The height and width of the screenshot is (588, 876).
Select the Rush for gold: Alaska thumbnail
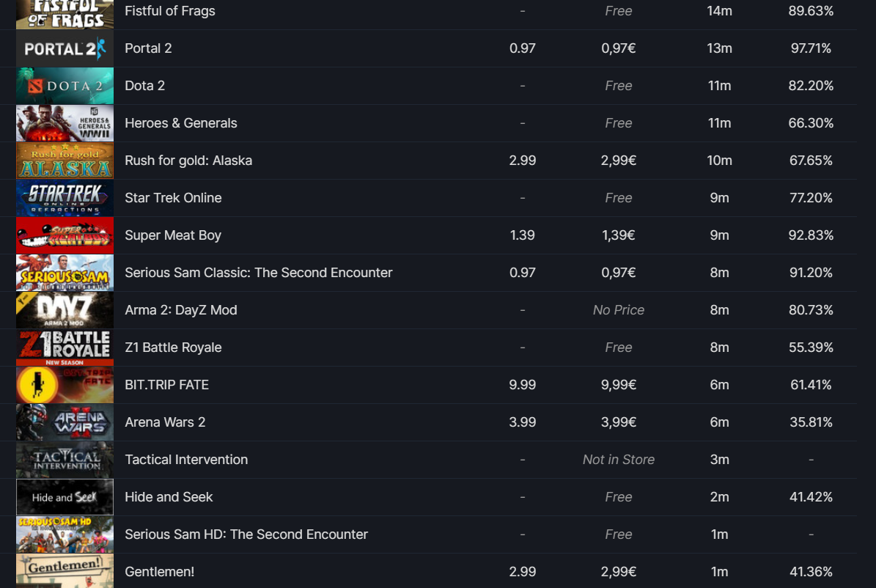[65, 161]
